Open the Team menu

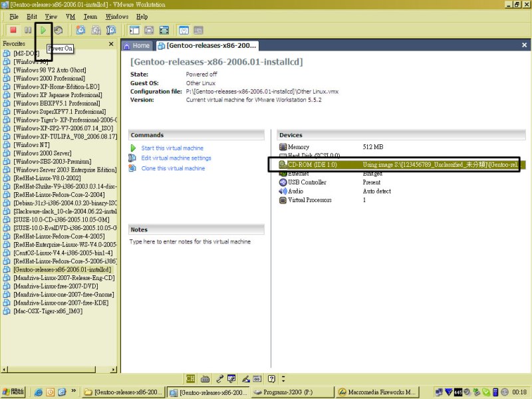coord(90,17)
